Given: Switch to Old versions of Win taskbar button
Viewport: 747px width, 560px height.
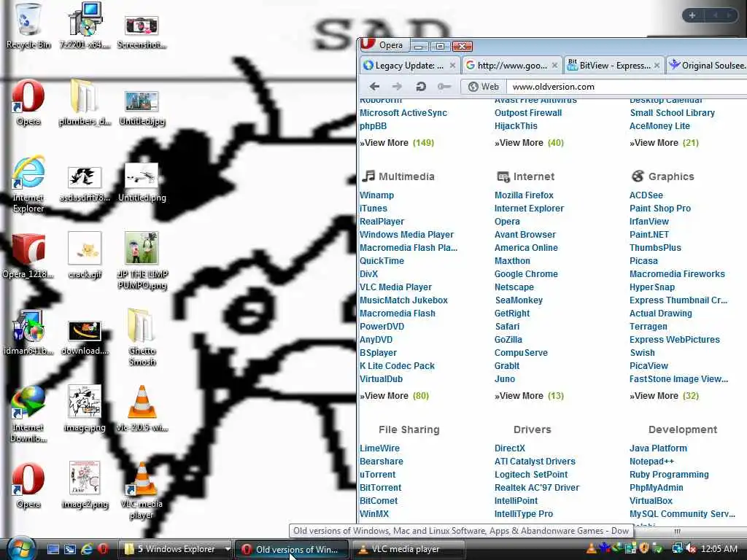Looking at the screenshot, I should [x=292, y=549].
